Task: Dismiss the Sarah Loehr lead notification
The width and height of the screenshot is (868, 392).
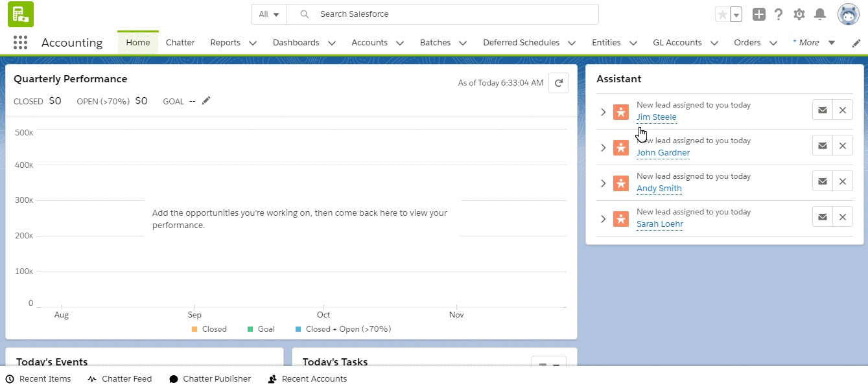Action: coord(842,217)
